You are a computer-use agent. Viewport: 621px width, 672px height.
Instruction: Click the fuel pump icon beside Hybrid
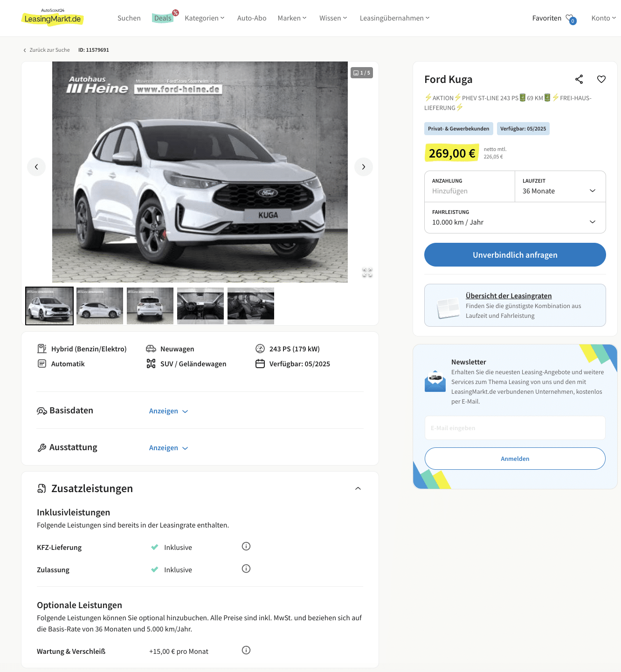click(42, 349)
